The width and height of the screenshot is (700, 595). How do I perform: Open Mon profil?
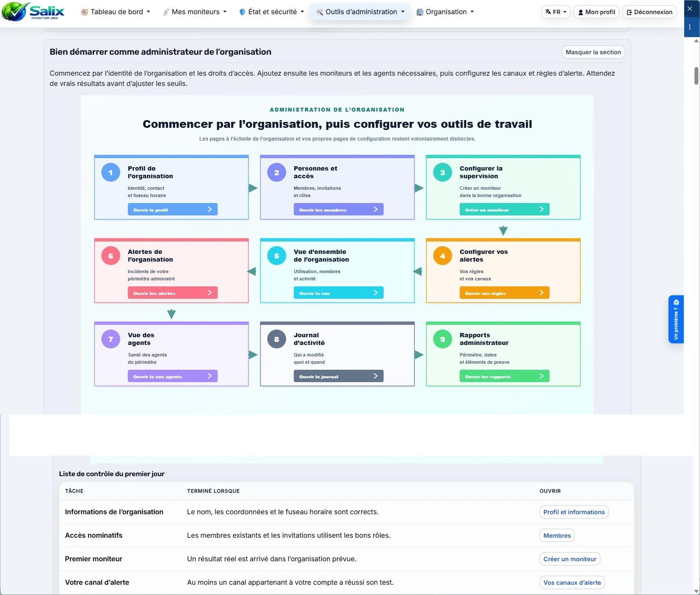click(x=596, y=12)
